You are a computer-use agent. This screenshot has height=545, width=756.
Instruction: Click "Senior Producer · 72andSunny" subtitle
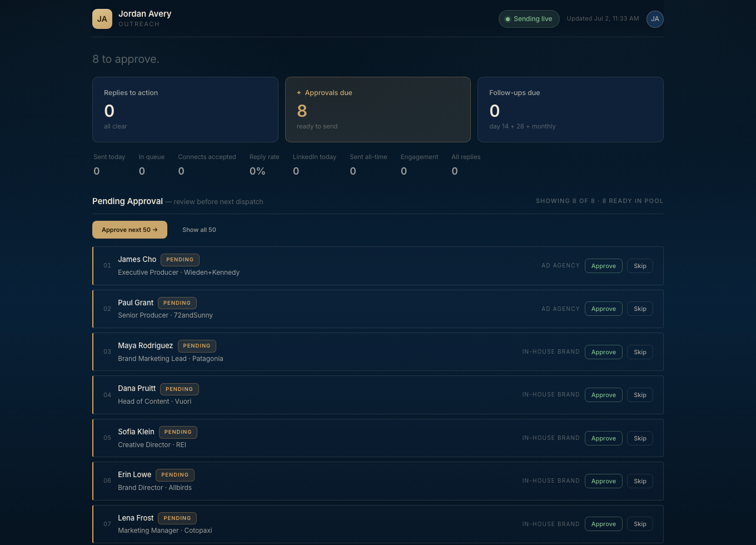[x=165, y=315]
